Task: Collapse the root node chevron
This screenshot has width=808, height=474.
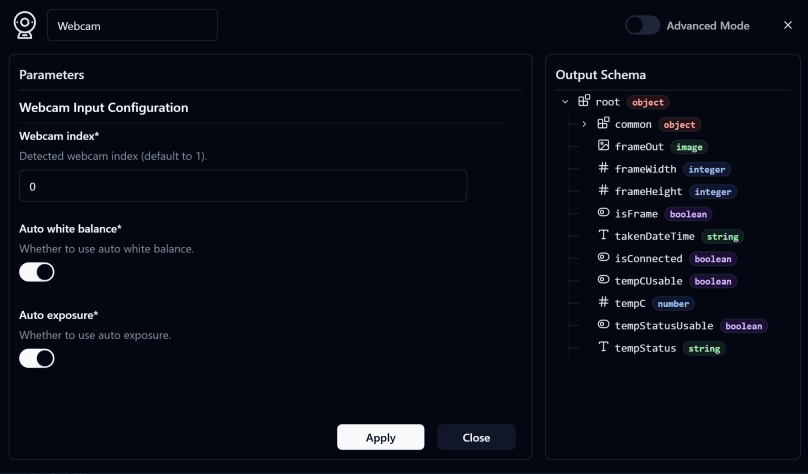Action: [x=565, y=102]
